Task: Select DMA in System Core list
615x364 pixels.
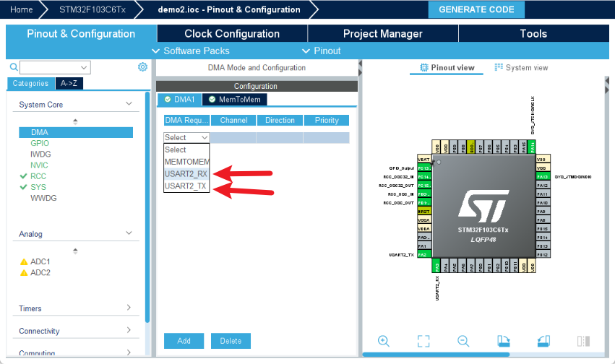Action: 76,132
